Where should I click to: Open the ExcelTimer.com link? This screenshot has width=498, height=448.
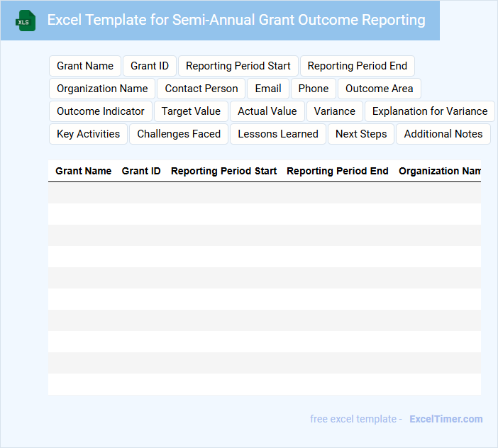pyautogui.click(x=446, y=419)
